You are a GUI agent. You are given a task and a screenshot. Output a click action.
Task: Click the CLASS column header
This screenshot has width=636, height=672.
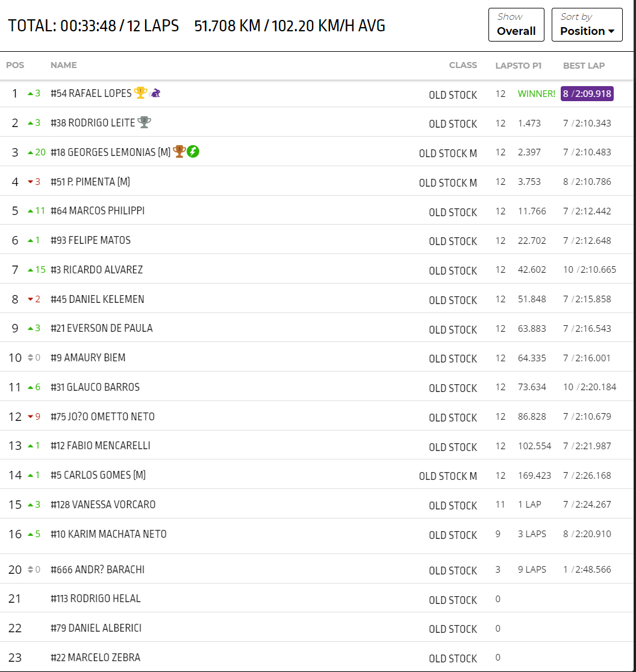point(463,65)
